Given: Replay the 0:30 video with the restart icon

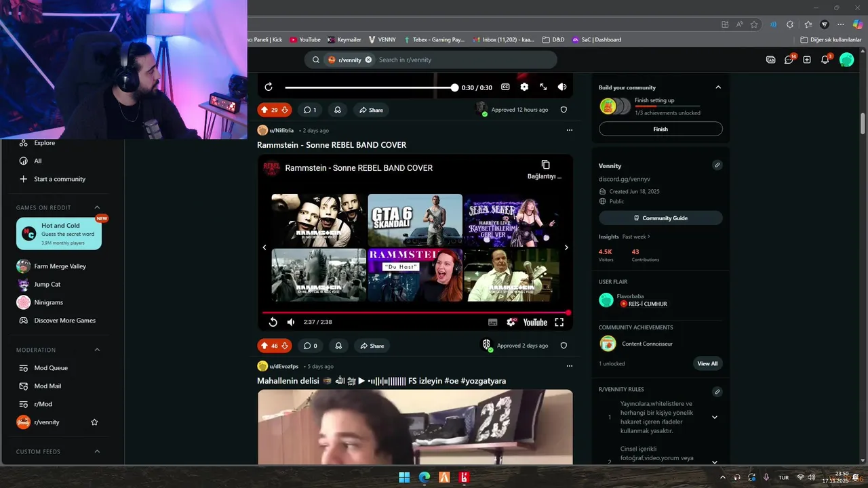Looking at the screenshot, I should click(x=269, y=87).
